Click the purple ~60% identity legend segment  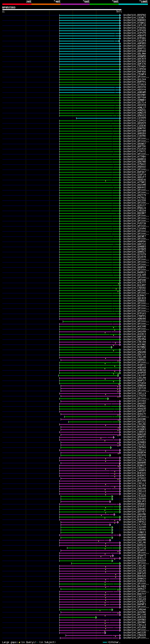(75, 4)
